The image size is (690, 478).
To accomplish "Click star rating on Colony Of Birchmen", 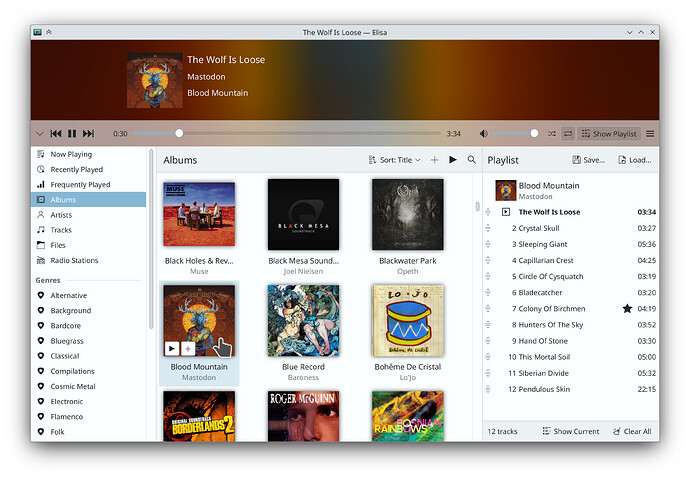I will (627, 309).
